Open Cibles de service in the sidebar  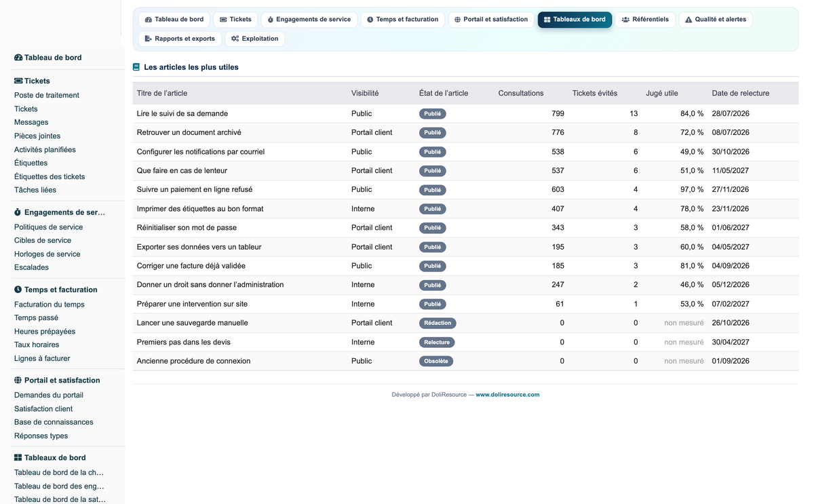coord(43,241)
